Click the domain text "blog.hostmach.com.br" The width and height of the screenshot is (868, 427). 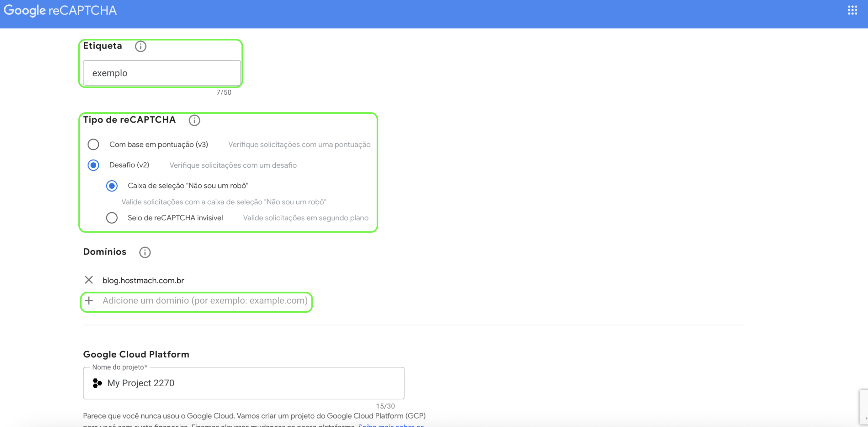143,280
